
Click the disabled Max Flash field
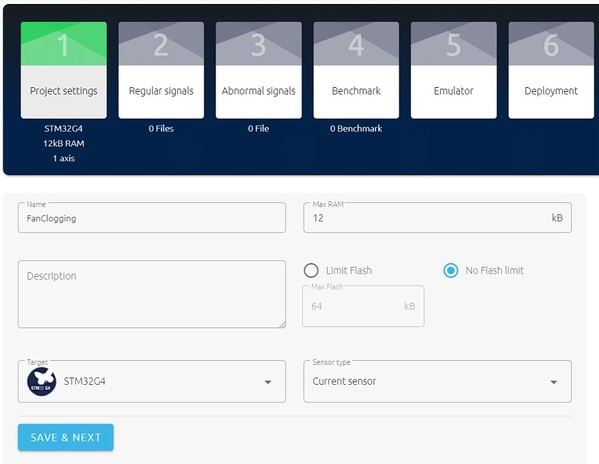(363, 306)
